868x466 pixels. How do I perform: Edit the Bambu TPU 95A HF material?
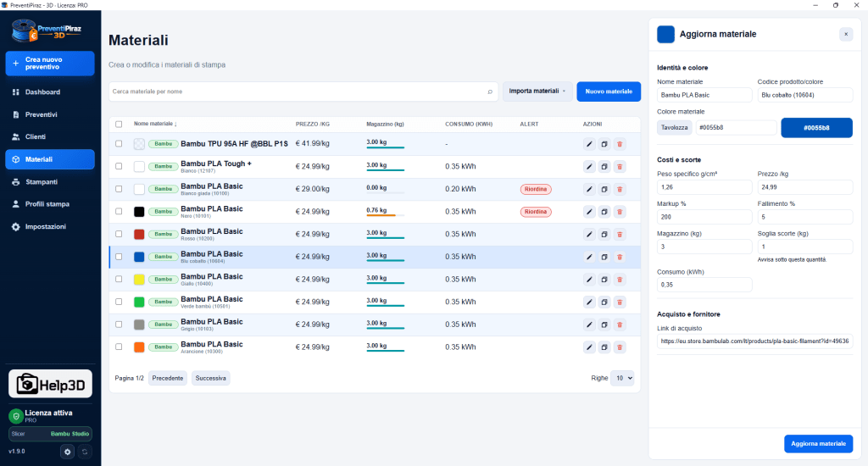[x=589, y=144]
